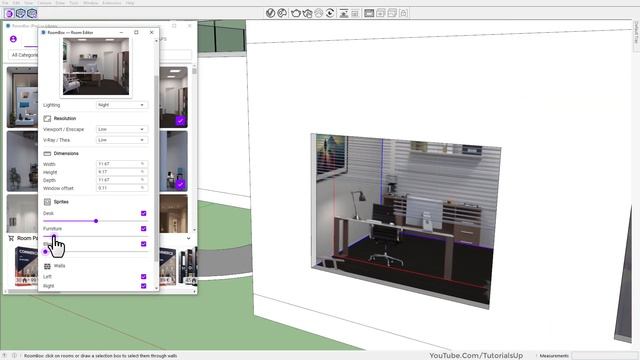Open the Tools menu
The width and height of the screenshot is (640, 360).
point(73,3)
